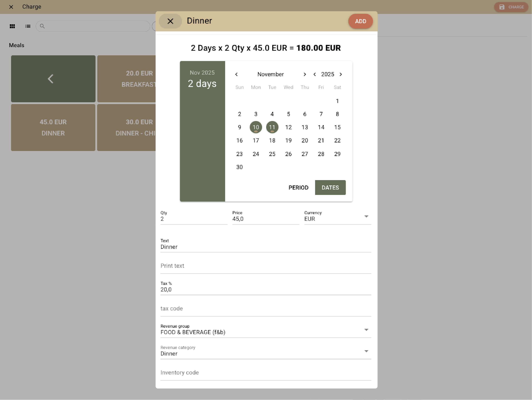Viewport: 532px width, 400px height.
Task: Go to next month arrow
Action: pos(305,74)
